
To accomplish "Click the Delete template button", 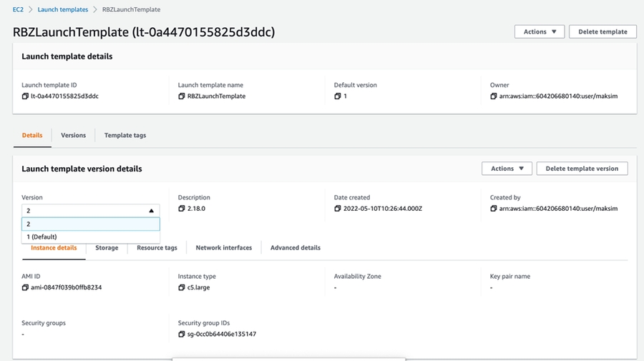I will pyautogui.click(x=602, y=31).
